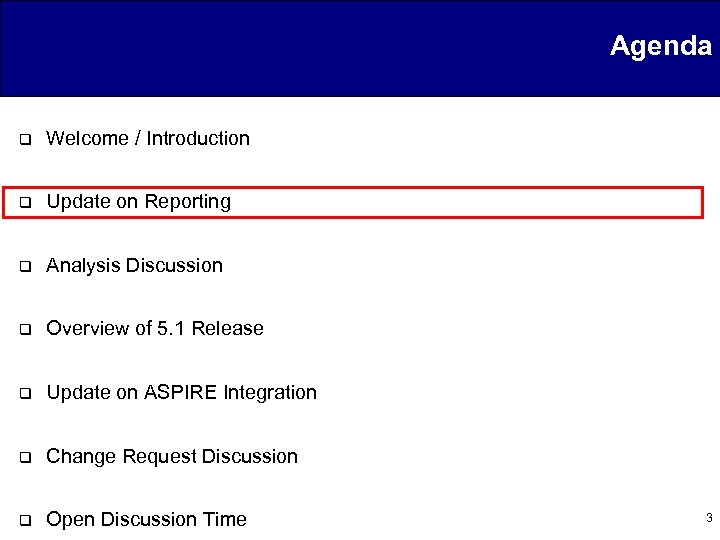
Task: Click the bullet next to Update on Reporting
Action: [23, 202]
